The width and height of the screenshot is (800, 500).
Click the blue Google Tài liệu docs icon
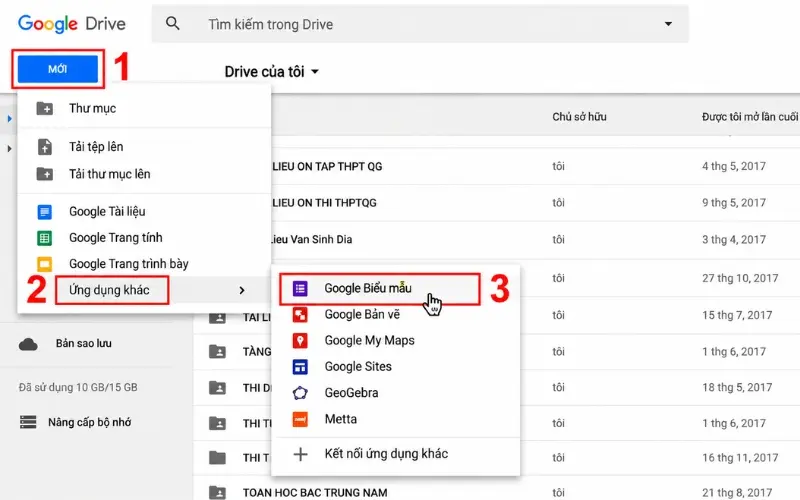pyautogui.click(x=44, y=212)
